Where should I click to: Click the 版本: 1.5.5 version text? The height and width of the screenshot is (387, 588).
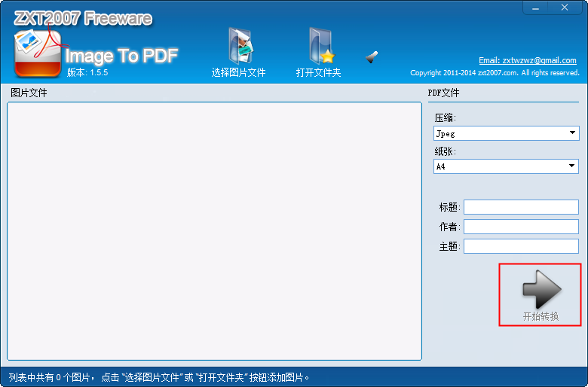tap(87, 72)
